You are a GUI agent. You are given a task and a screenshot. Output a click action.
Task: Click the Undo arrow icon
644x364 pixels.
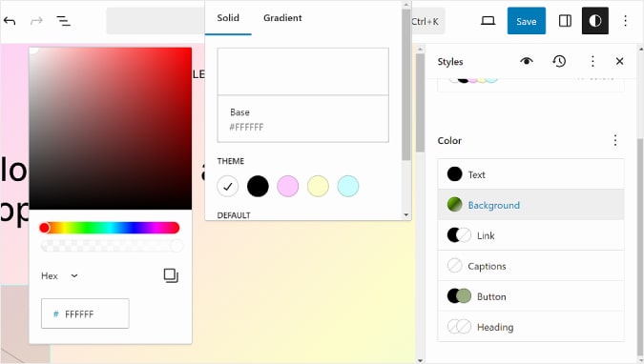pos(10,21)
